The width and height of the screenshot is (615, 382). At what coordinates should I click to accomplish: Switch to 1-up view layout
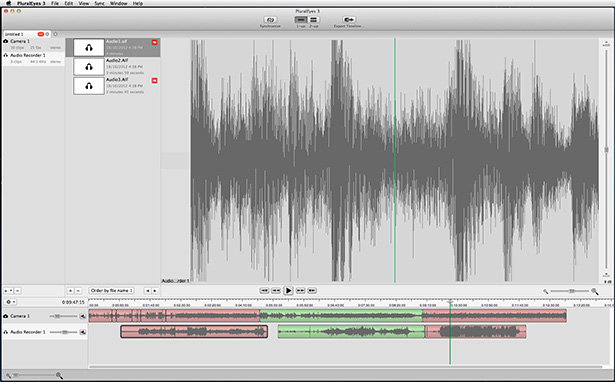[301, 20]
